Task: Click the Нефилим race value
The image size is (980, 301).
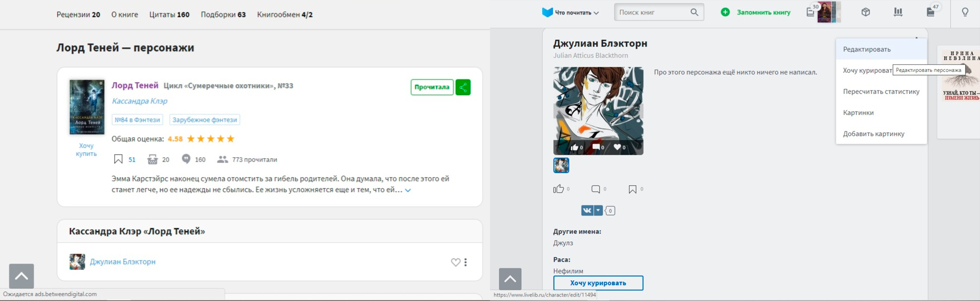Action: click(568, 271)
